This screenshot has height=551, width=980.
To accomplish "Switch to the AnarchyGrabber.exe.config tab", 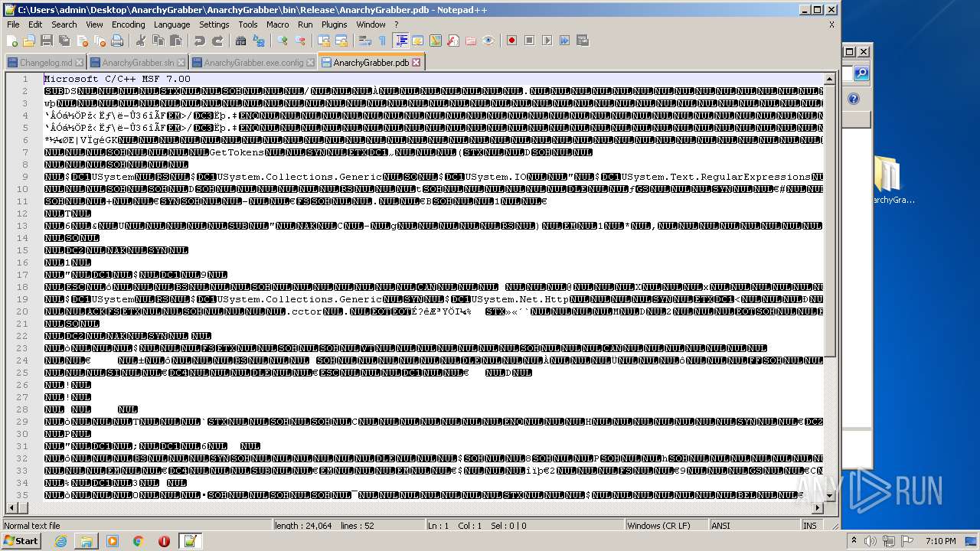I will tap(253, 63).
